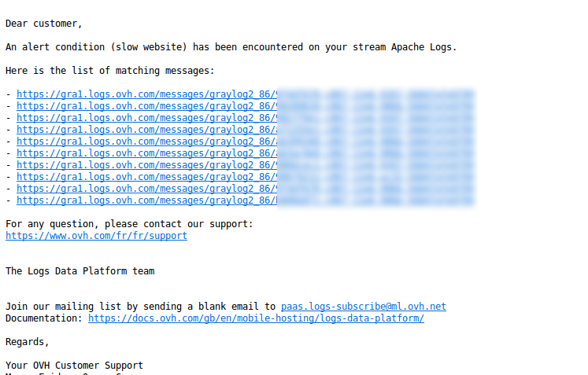Image resolution: width=588 pixels, height=375 pixels.
Task: Open the last graylog message link
Action: 146,200
